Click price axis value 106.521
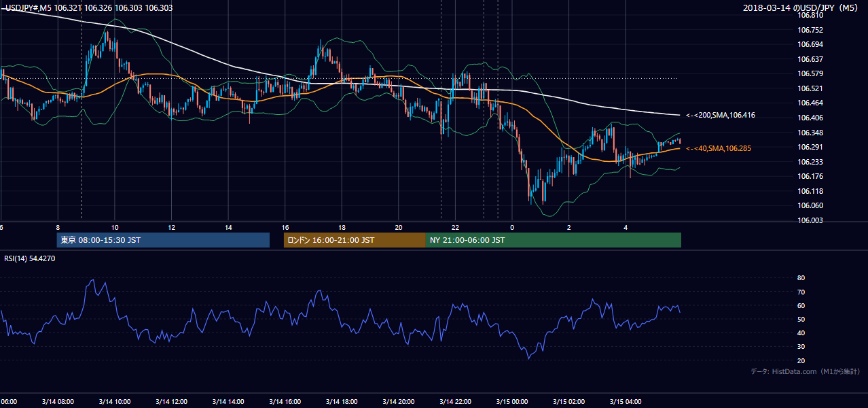 pyautogui.click(x=810, y=88)
